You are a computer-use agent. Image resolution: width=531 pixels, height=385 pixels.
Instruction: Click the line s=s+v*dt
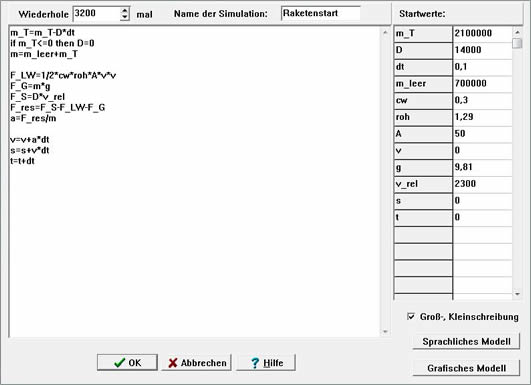[30, 150]
